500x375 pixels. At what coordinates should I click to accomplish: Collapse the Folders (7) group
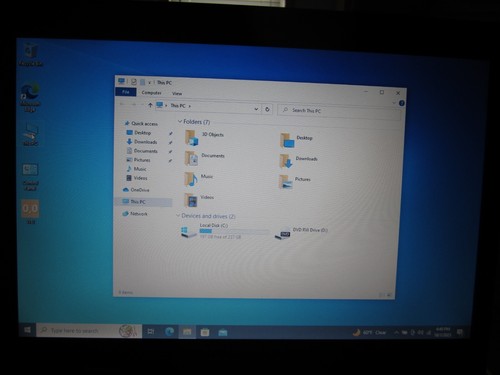(180, 121)
